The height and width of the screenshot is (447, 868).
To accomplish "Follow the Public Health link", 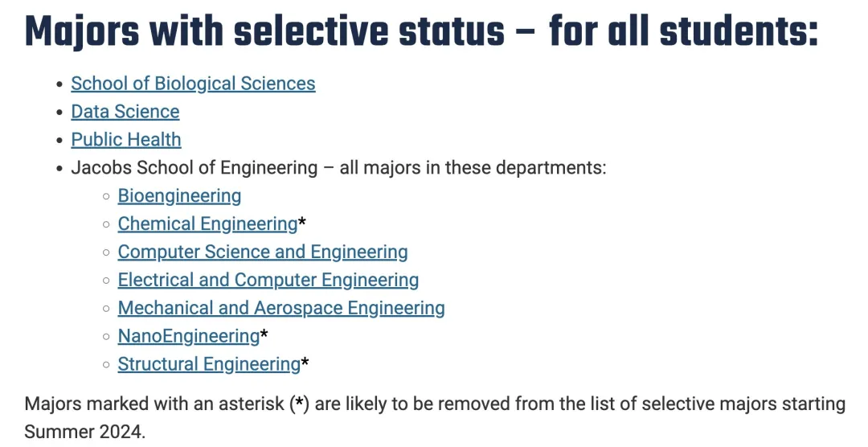I will tap(125, 140).
